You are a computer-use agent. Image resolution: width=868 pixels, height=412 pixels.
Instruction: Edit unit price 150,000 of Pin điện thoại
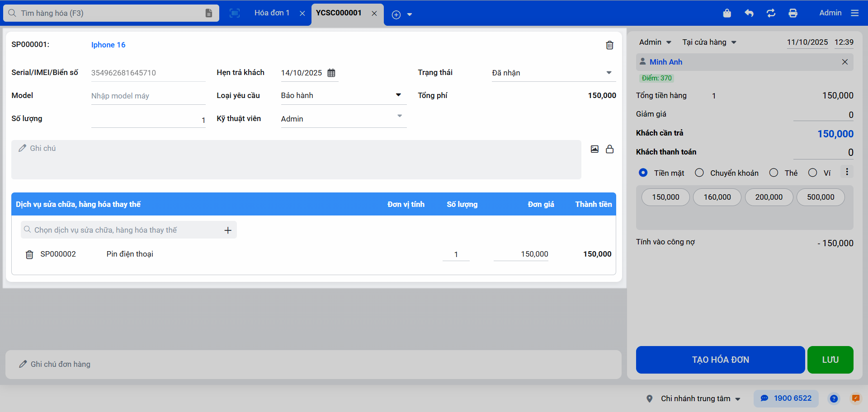(521, 254)
